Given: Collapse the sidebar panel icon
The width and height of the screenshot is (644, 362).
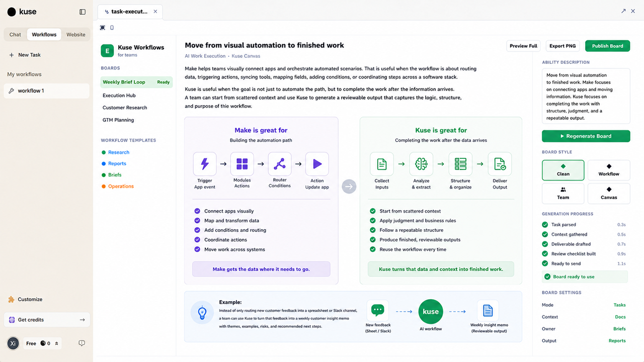Looking at the screenshot, I should 83,12.
